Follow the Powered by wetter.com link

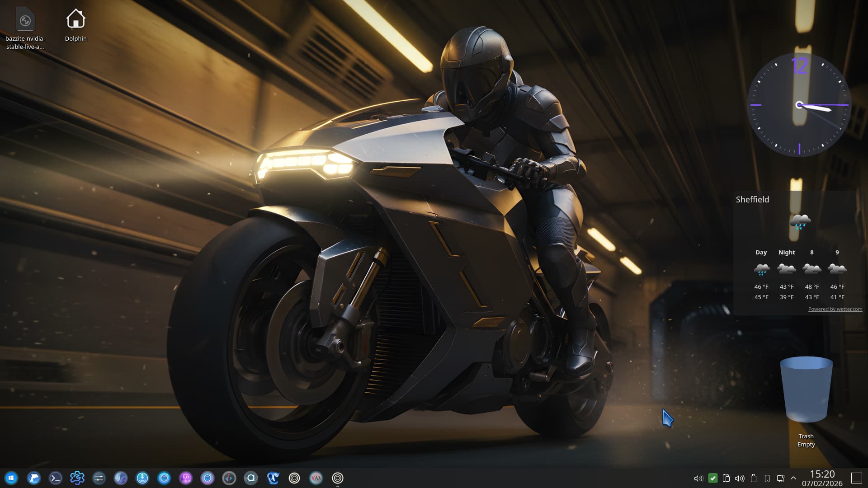pyautogui.click(x=835, y=309)
